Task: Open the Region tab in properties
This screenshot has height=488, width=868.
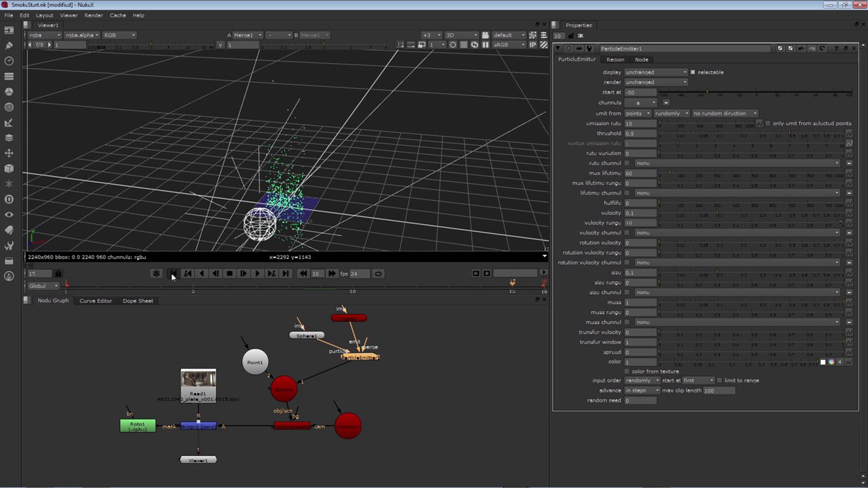Action: (615, 60)
